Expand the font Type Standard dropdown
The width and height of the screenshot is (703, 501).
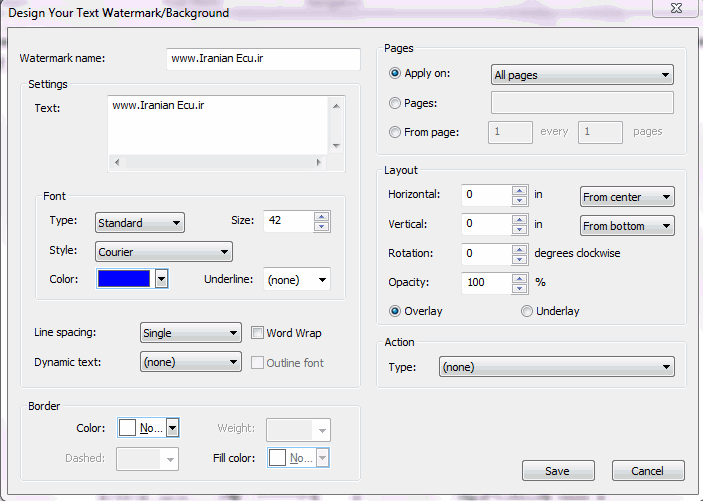tap(139, 223)
